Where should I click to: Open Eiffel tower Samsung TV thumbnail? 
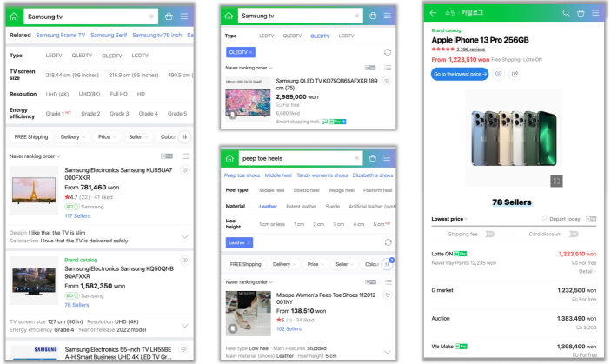click(34, 190)
